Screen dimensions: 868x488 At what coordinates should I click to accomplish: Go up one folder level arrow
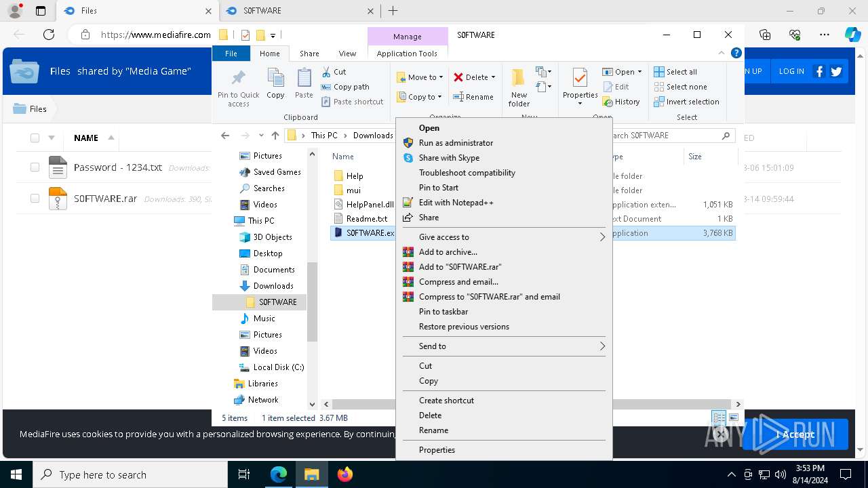pyautogui.click(x=275, y=136)
